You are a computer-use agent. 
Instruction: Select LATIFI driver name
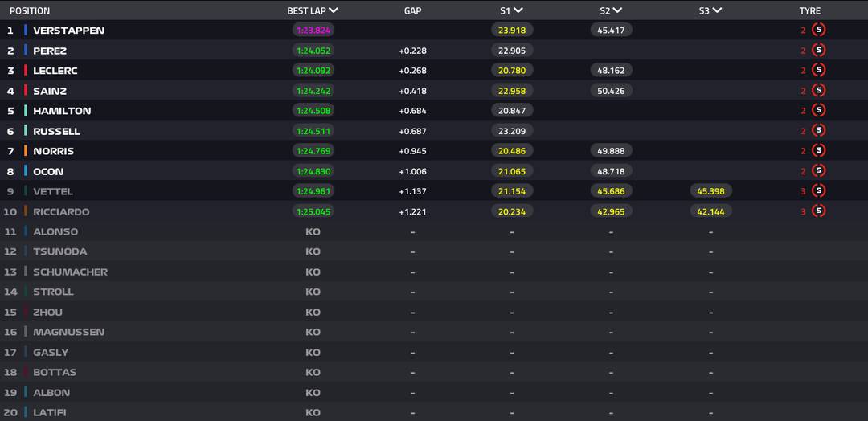[x=50, y=413]
